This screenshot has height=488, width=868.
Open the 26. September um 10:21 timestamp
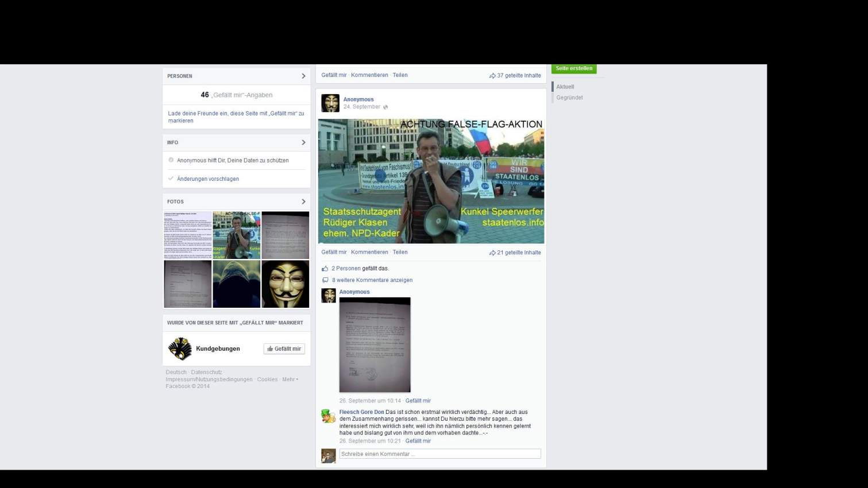[x=370, y=441]
